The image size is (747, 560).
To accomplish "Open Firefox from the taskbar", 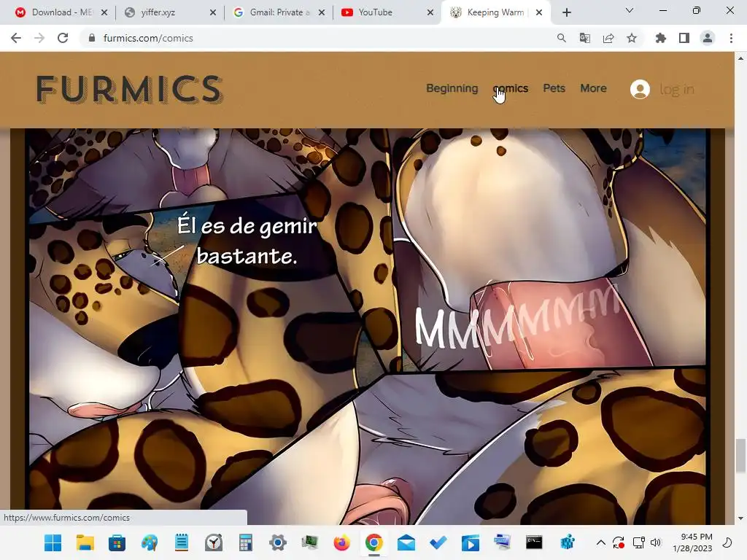I will [x=342, y=542].
